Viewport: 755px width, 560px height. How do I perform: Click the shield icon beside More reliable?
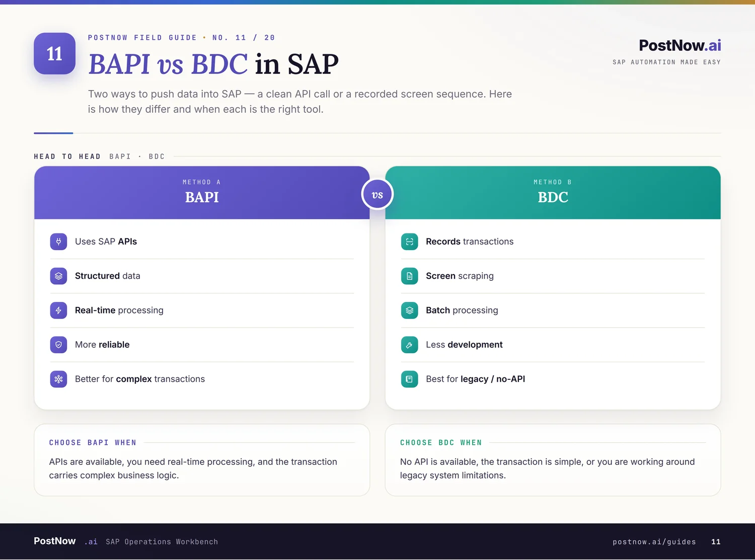[x=58, y=345]
